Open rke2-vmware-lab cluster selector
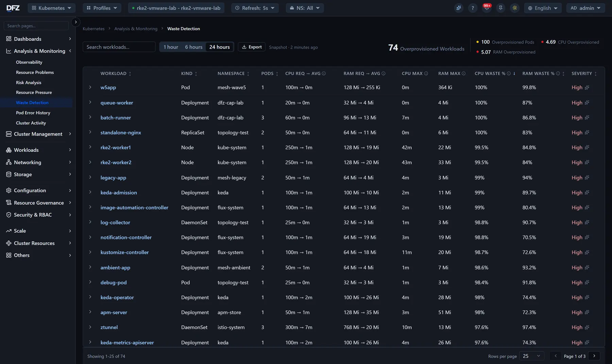 pyautogui.click(x=176, y=8)
